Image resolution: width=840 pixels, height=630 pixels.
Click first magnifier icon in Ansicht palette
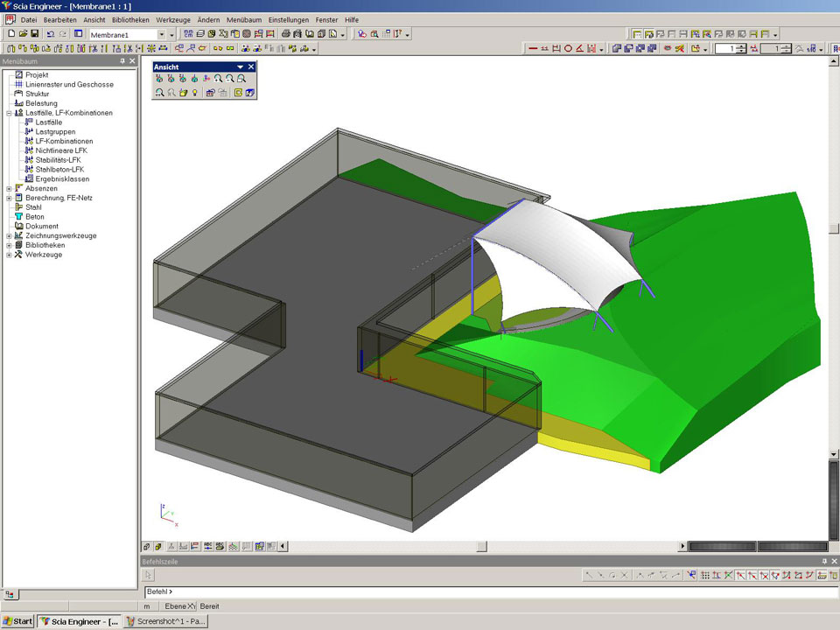218,79
